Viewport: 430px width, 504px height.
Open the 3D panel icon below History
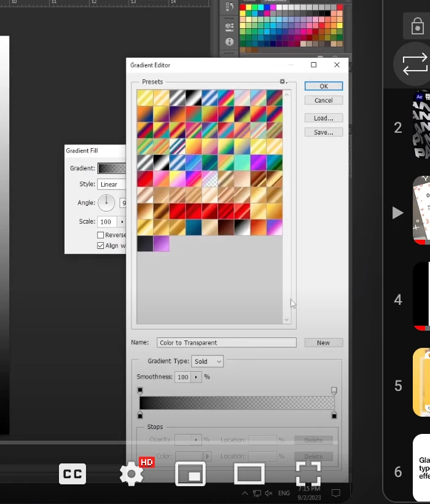[229, 26]
